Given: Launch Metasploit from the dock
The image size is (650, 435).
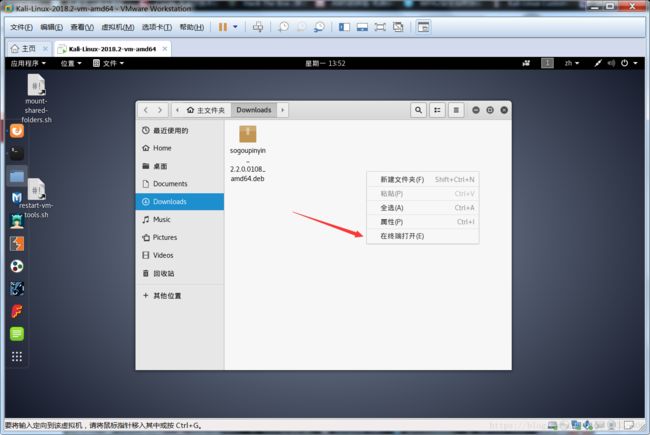Looking at the screenshot, I should 17,198.
